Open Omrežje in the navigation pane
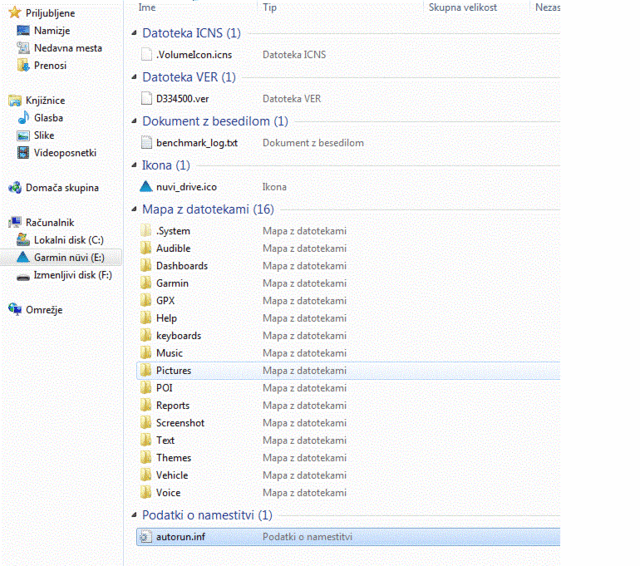The image size is (640, 566). (x=44, y=310)
